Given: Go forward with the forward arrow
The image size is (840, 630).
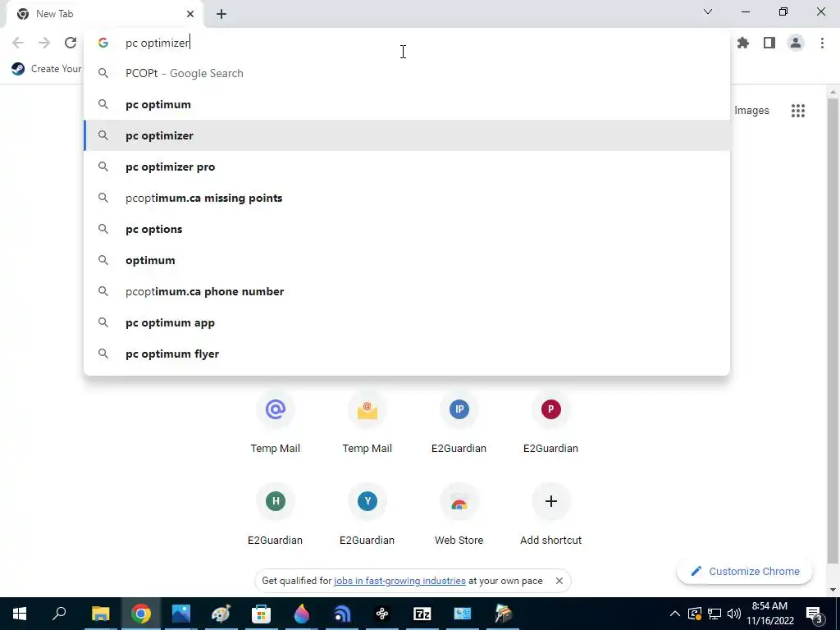Looking at the screenshot, I should 44,43.
